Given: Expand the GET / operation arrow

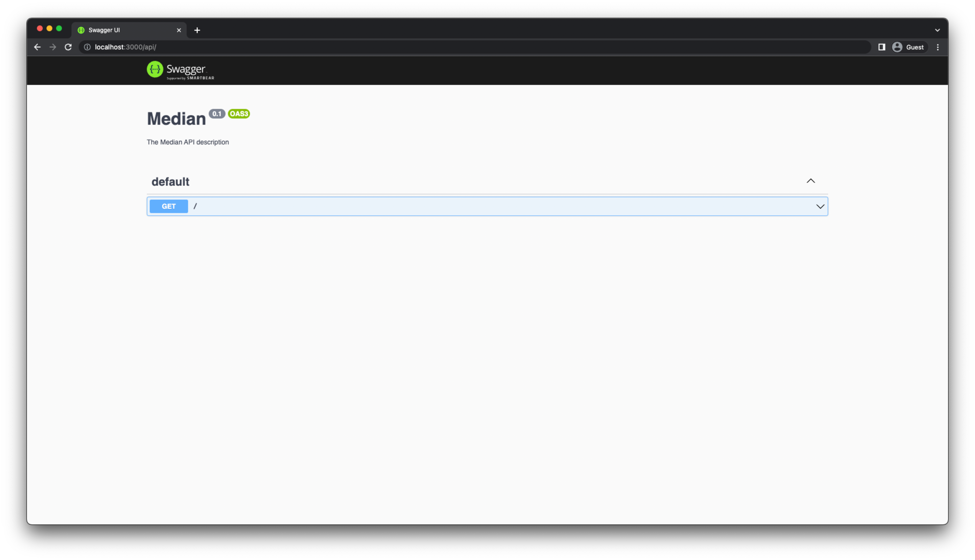Looking at the screenshot, I should tap(820, 207).
